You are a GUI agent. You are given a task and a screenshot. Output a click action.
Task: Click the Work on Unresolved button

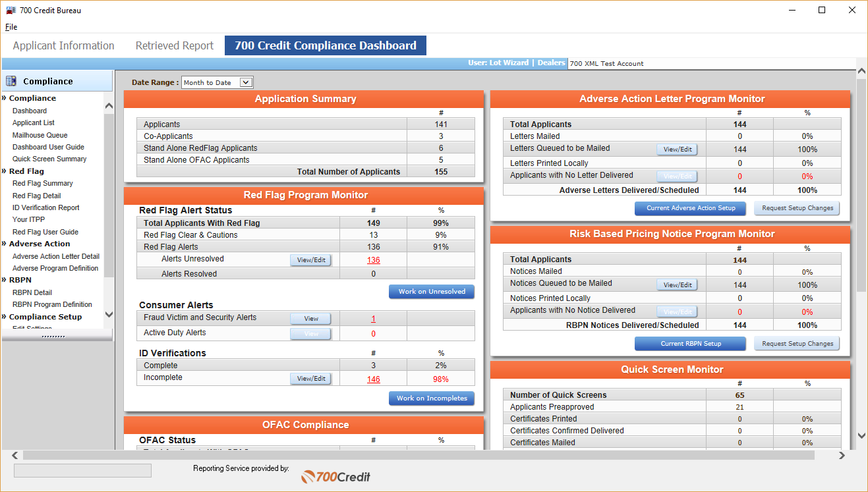(x=432, y=292)
